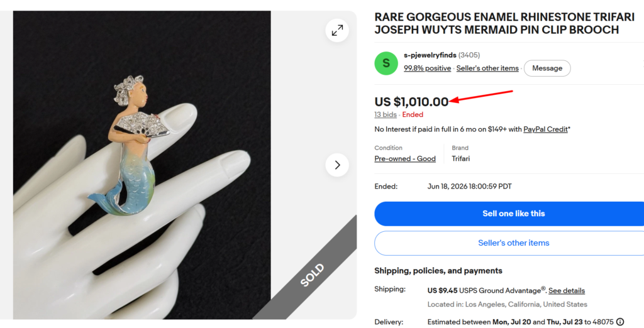Expand the product image to fullscreen
This screenshot has width=644, height=328.
coord(337,30)
